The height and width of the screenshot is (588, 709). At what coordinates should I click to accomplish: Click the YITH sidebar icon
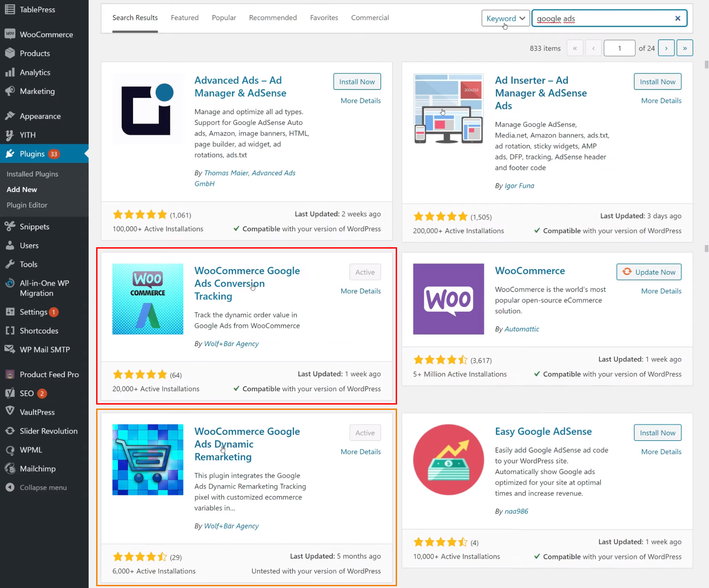click(10, 135)
